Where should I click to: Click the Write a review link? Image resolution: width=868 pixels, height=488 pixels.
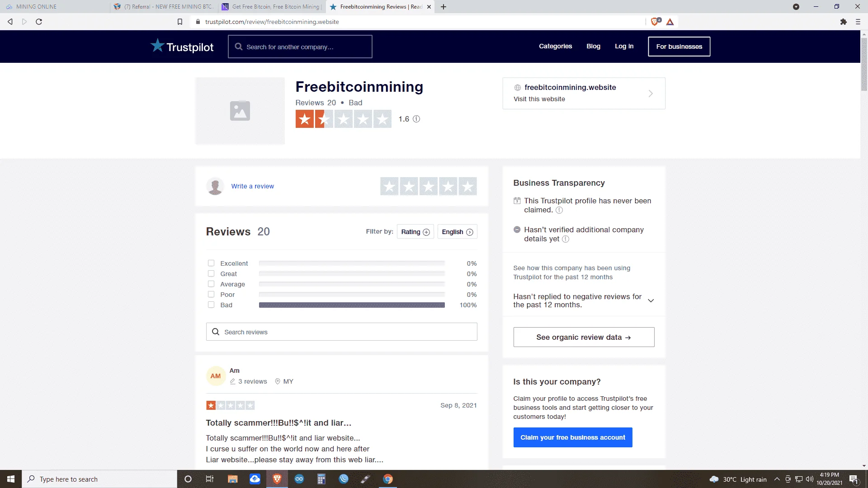pyautogui.click(x=252, y=186)
